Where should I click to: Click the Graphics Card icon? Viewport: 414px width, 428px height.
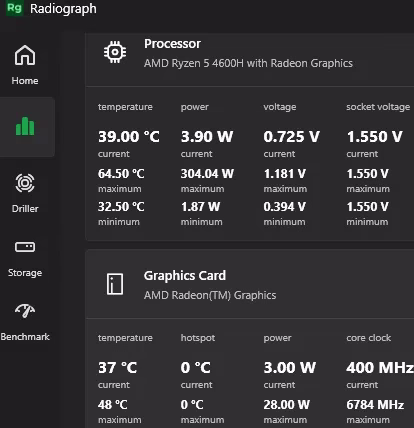(115, 284)
